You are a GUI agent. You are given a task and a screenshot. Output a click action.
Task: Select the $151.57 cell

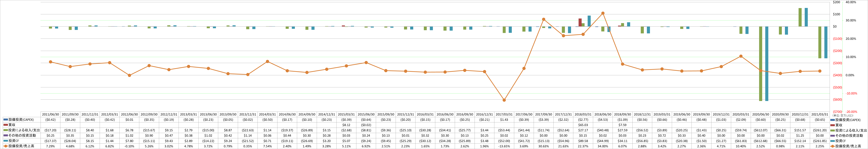pos(800,130)
